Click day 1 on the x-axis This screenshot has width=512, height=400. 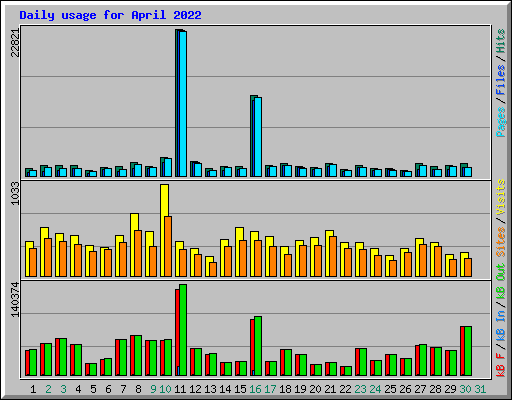(33, 389)
